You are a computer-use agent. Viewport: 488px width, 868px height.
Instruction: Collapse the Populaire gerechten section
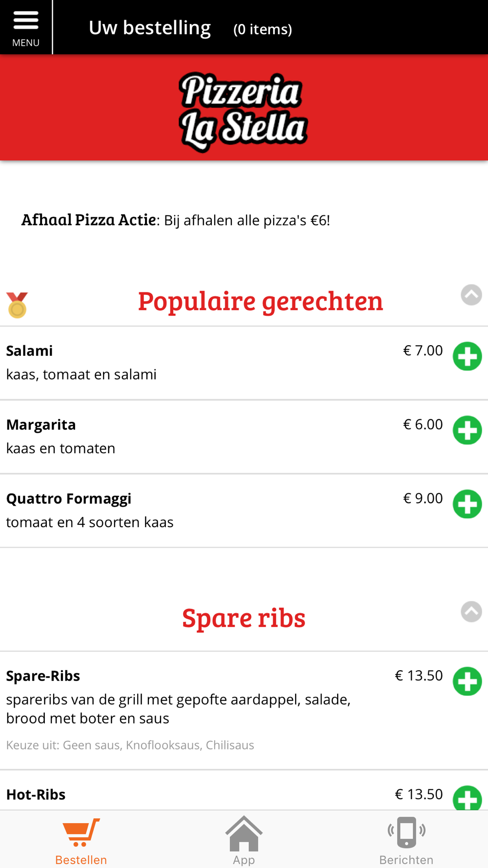pyautogui.click(x=471, y=295)
